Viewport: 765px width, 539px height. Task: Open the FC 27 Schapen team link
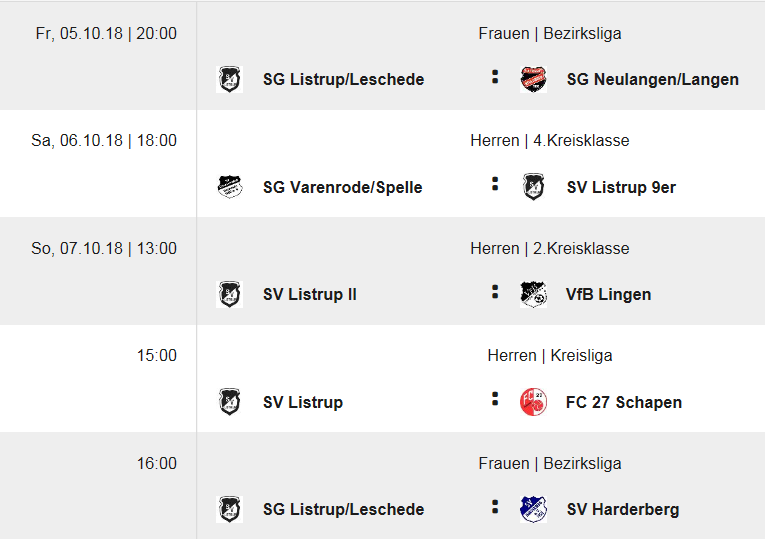(623, 402)
